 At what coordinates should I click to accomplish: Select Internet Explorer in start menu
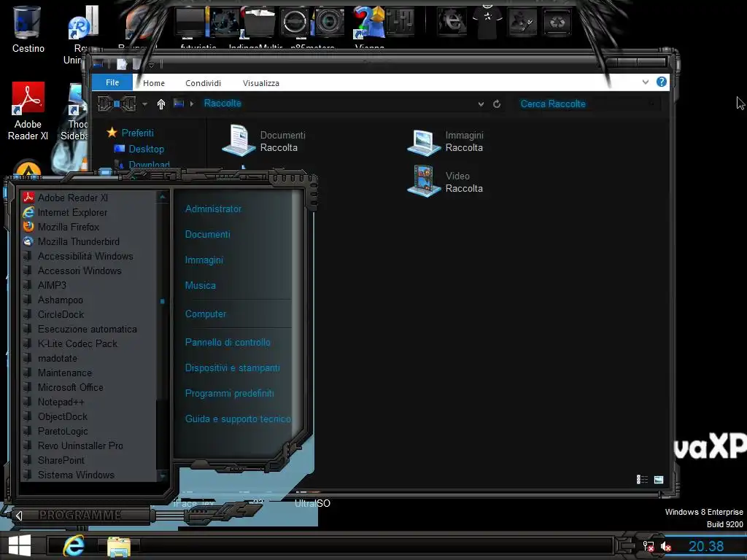(72, 212)
